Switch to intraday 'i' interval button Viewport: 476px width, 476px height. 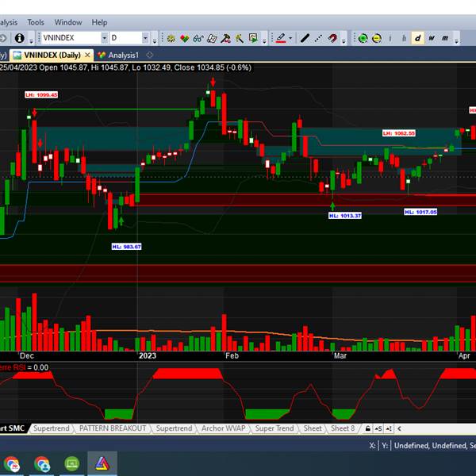pos(390,39)
